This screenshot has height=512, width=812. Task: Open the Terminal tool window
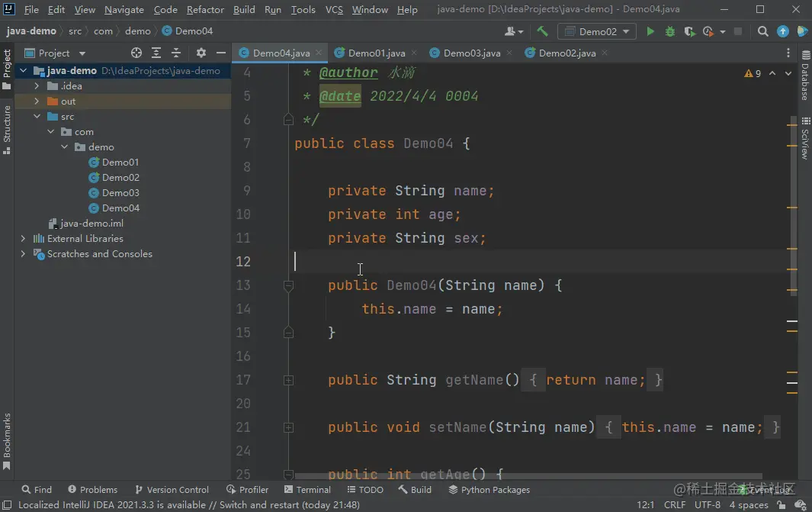(307, 490)
